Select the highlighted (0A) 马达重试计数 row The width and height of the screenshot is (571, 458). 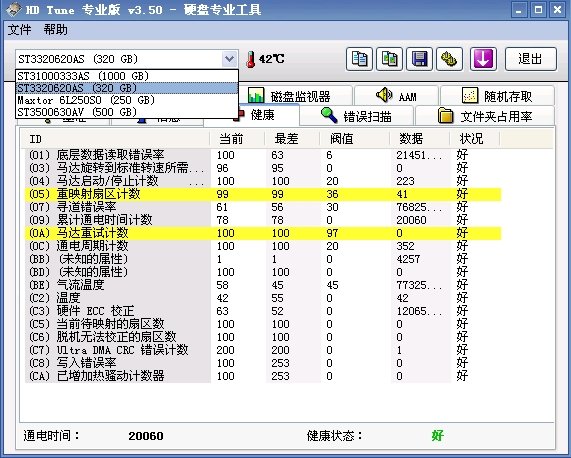tap(263, 233)
